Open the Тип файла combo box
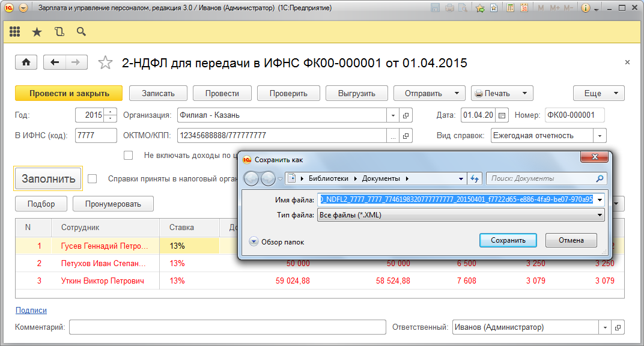The height and width of the screenshot is (346, 644). 461,215
